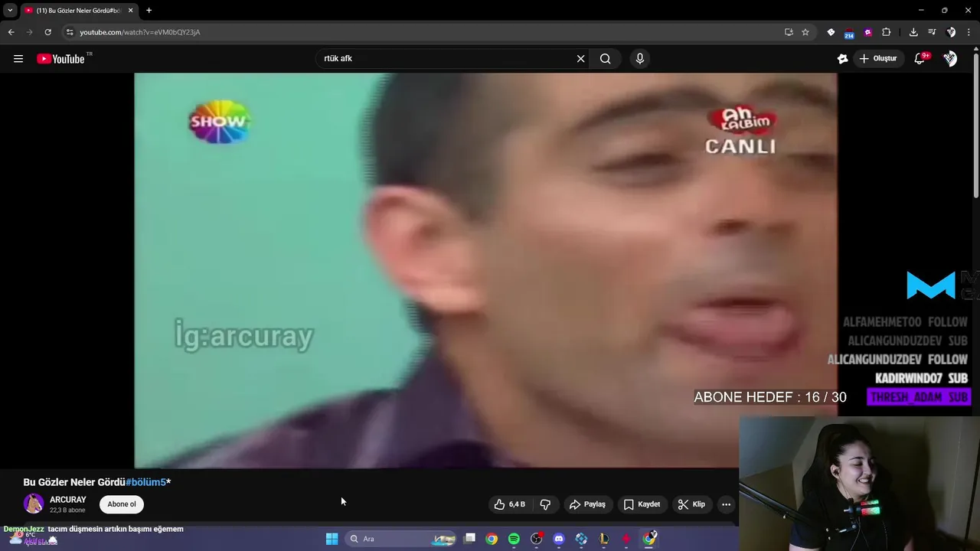Open the YouTube notifications bell

coord(920,59)
